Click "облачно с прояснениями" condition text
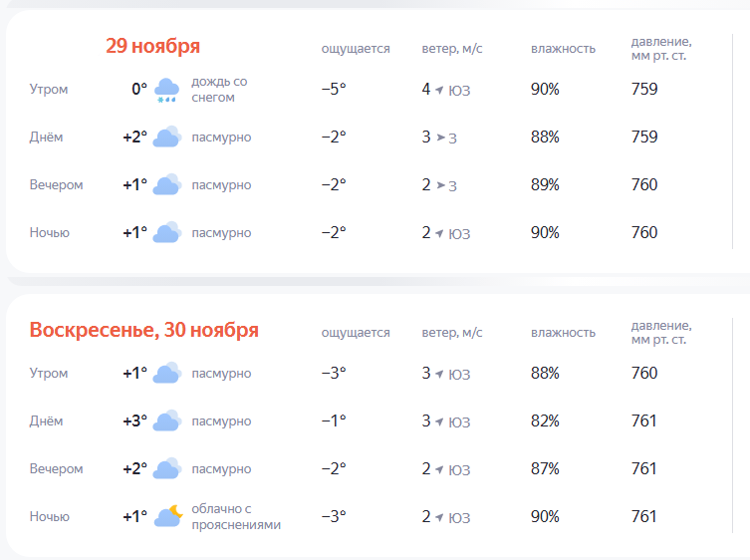 236,517
